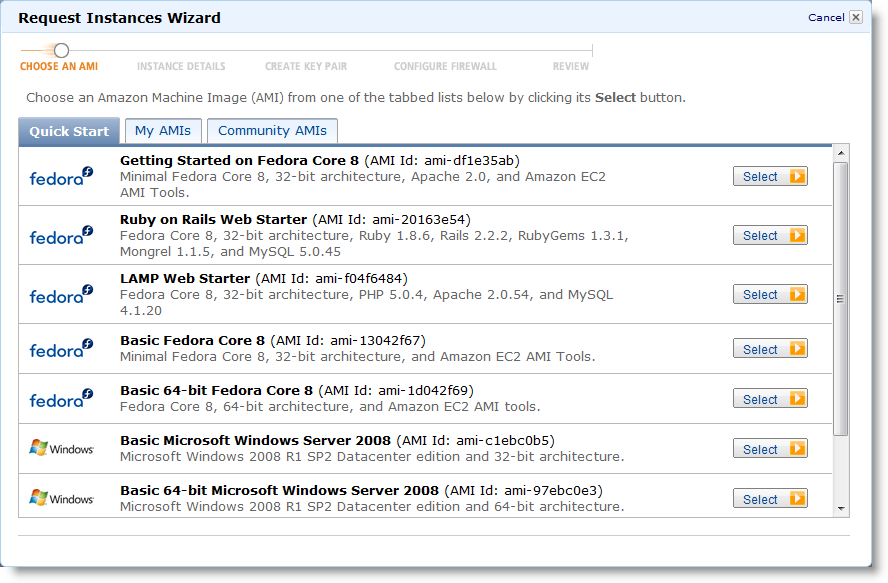
Task: Click the AMI Id ami-f04f6484 text
Action: click(331, 278)
